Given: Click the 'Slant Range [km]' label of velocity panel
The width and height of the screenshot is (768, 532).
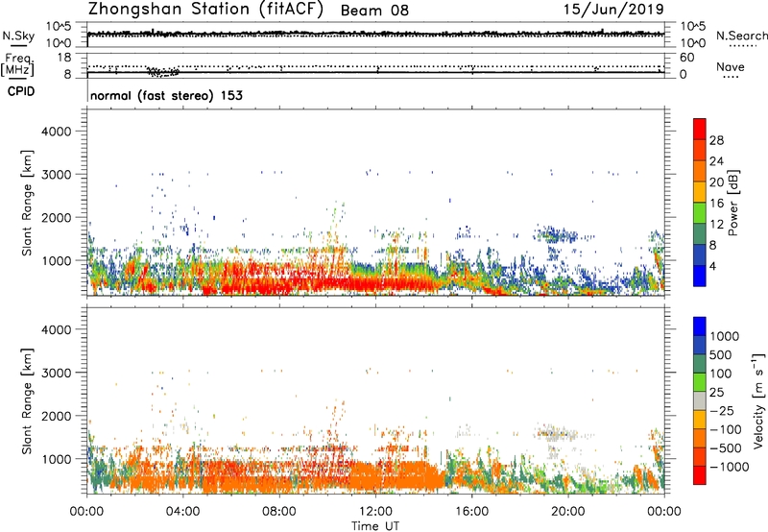Looking at the screenshot, I should click(x=27, y=401).
